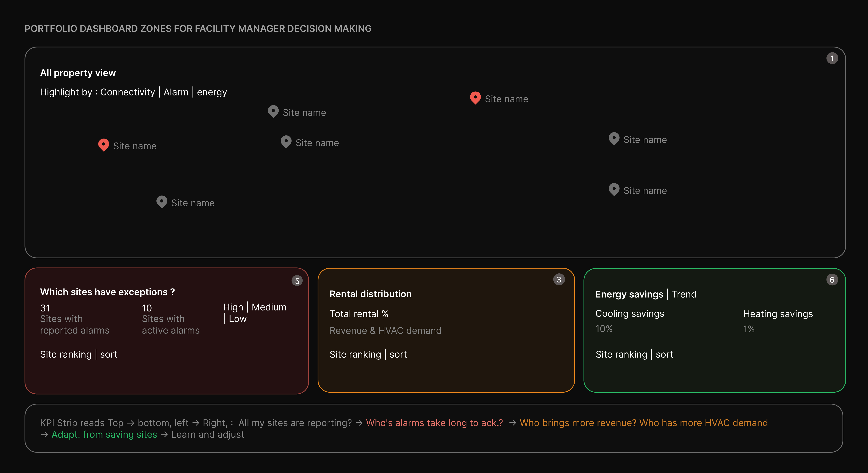
Task: Click the lower right gray site pin
Action: coord(614,189)
